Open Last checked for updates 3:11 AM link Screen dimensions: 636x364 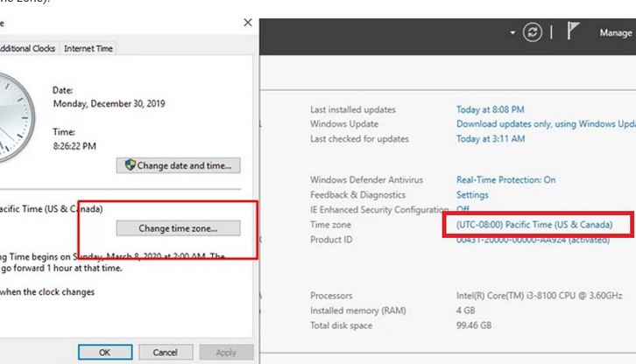[490, 139]
